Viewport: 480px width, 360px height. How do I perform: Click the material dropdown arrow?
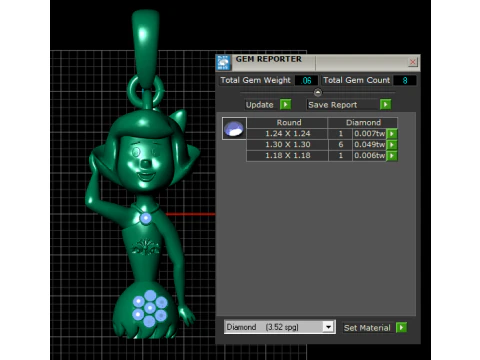pyautogui.click(x=329, y=327)
